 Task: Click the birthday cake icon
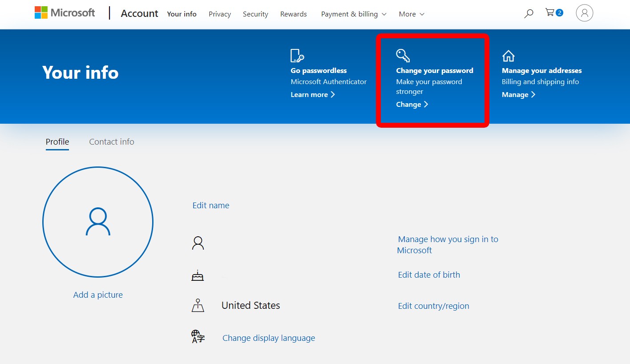[x=198, y=275]
